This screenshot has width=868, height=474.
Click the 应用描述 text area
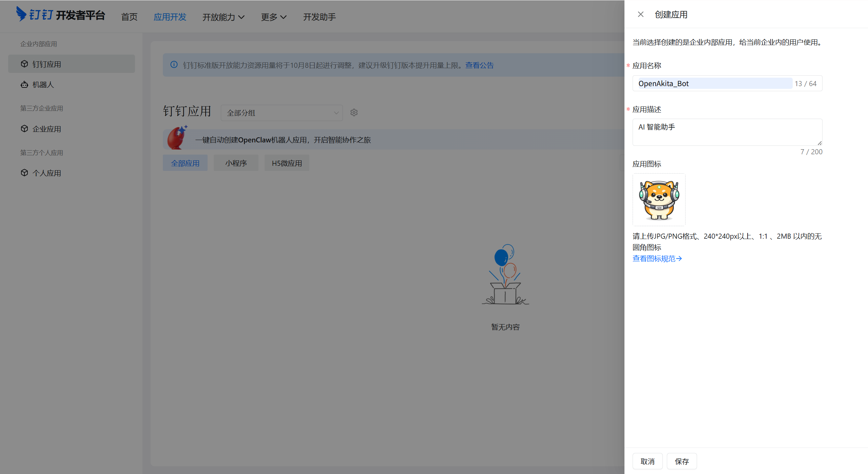(x=727, y=132)
